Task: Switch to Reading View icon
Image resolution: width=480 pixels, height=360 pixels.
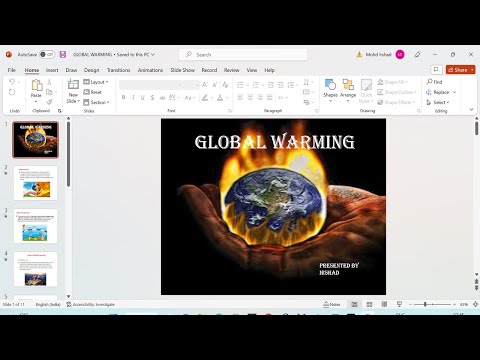Action: 384,304
